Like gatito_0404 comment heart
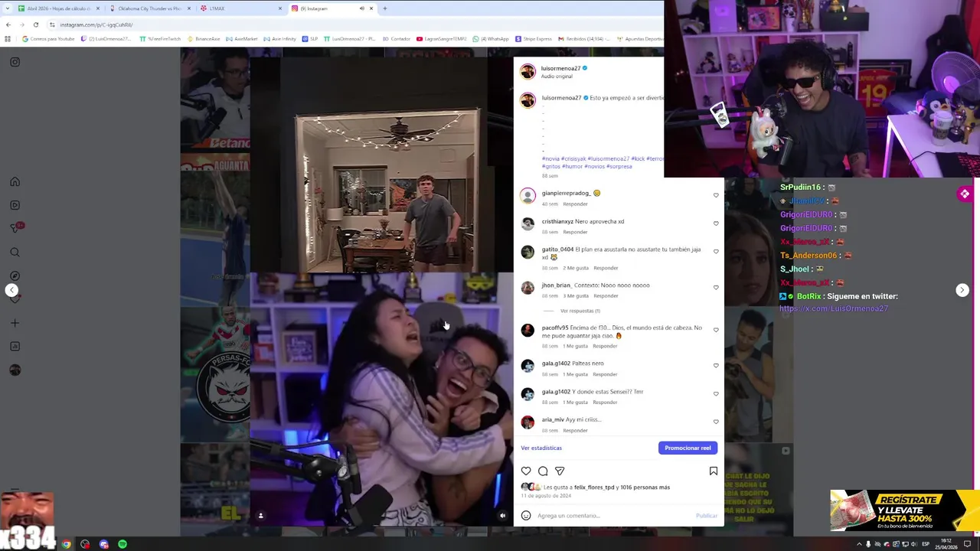 click(716, 252)
